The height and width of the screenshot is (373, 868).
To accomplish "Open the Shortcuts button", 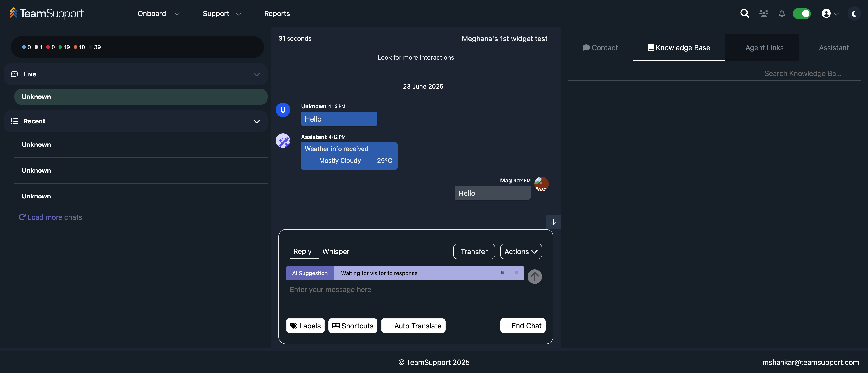I will click(x=353, y=326).
